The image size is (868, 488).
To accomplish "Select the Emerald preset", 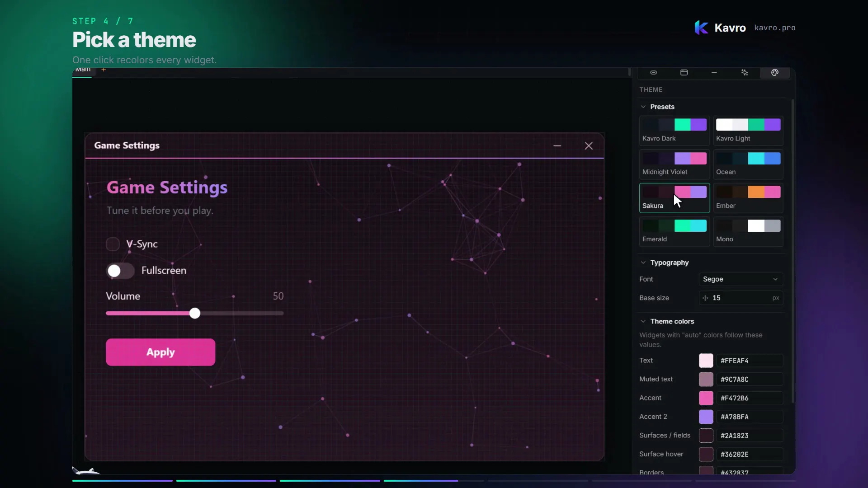I will pyautogui.click(x=675, y=231).
